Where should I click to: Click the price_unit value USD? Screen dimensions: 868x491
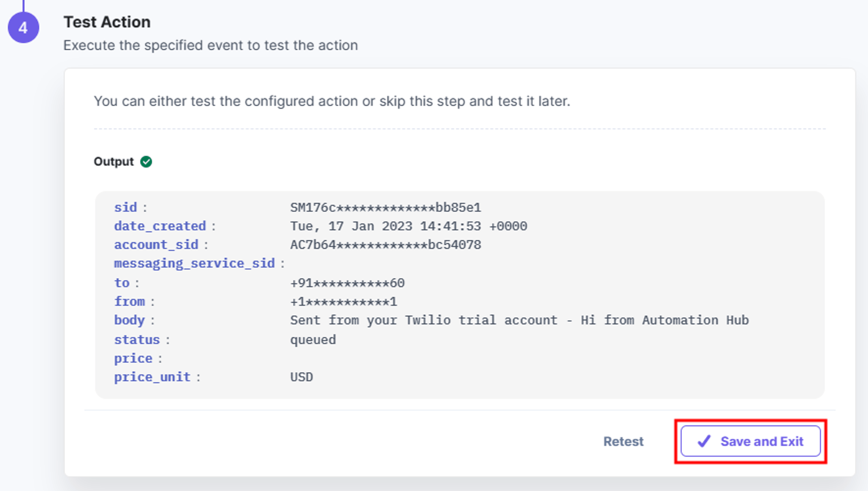pos(302,377)
